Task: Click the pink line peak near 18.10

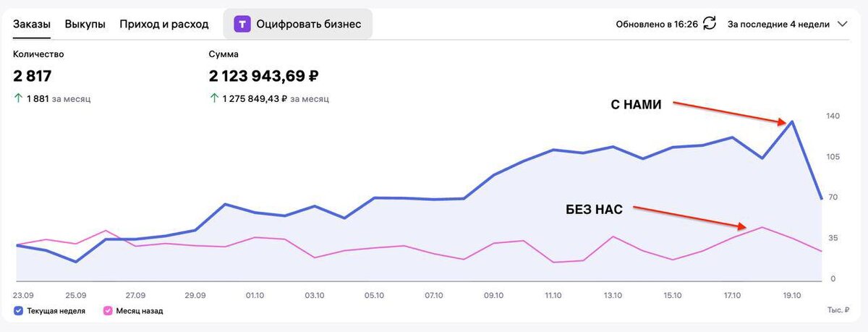Action: tap(762, 227)
